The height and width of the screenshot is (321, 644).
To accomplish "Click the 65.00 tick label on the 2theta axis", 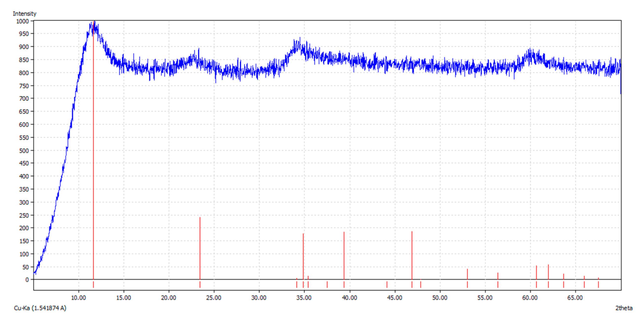I will tap(575, 298).
